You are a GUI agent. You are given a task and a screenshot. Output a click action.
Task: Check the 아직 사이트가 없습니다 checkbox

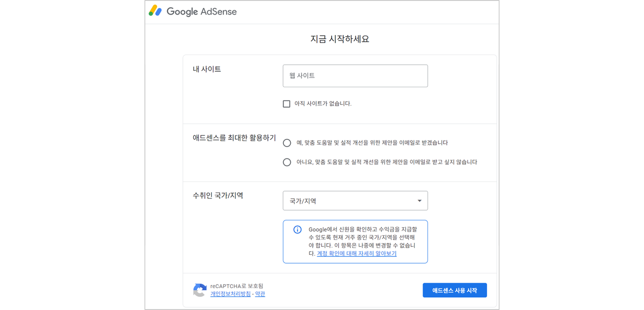coord(286,104)
